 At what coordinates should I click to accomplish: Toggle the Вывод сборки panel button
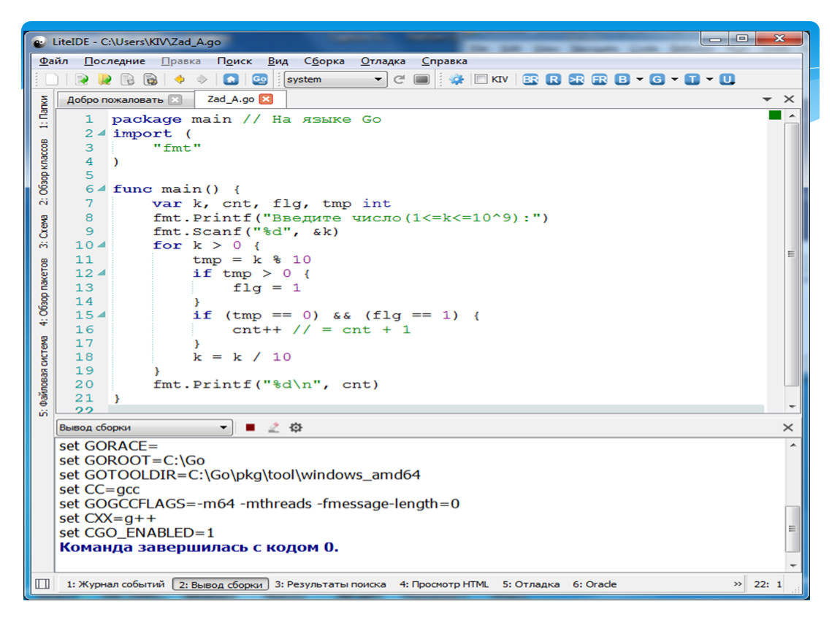(221, 584)
